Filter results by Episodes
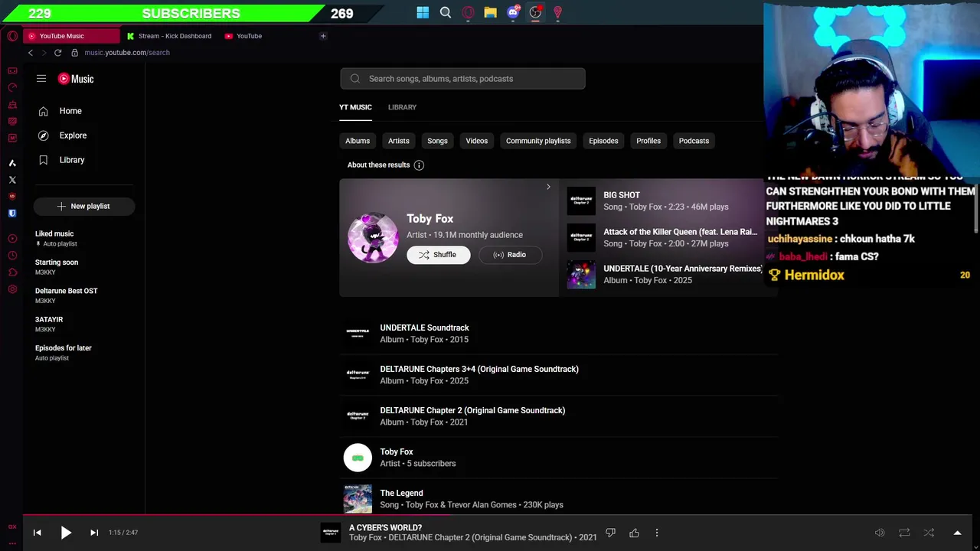This screenshot has height=551, width=980. [603, 141]
